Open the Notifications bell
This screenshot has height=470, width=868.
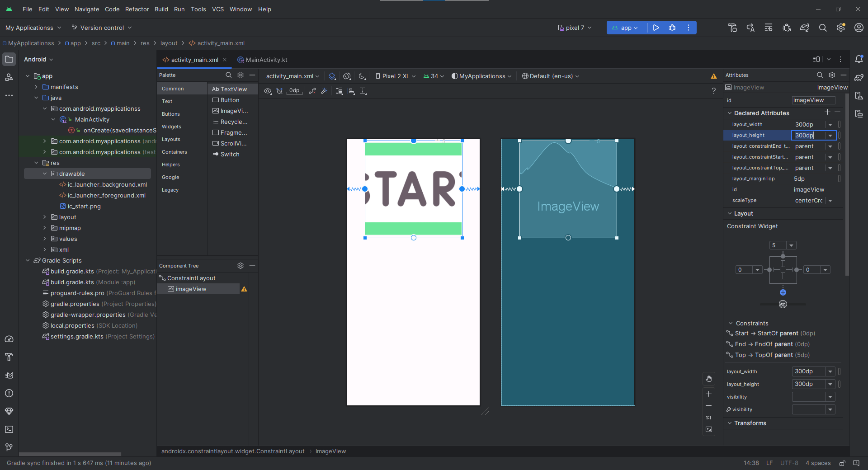pos(859,59)
